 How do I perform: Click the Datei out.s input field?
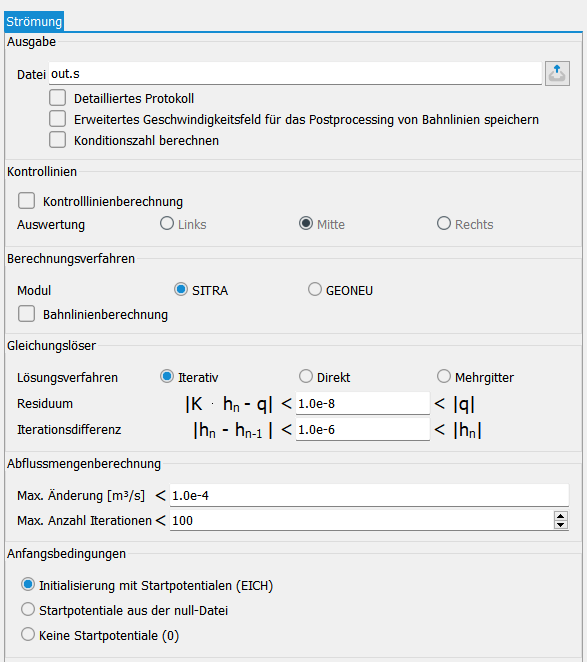point(295,73)
